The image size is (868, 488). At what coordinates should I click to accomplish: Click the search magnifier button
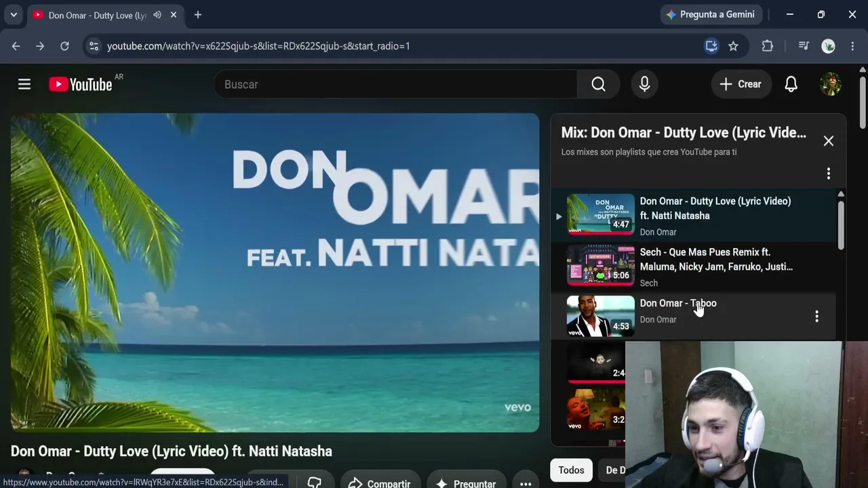(x=598, y=84)
